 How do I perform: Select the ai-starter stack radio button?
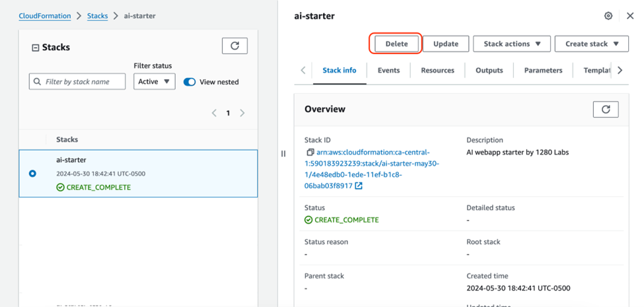pyautogui.click(x=32, y=174)
